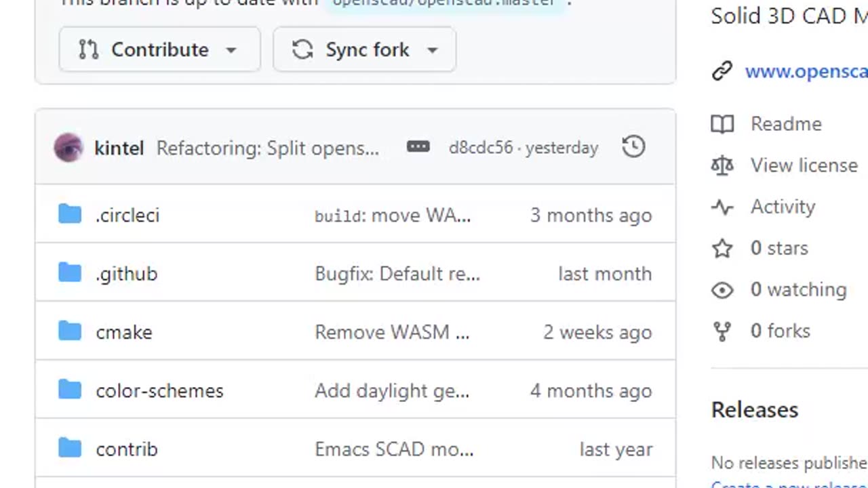Open commit 'Emacs SCAD mo...'
The height and width of the screenshot is (488, 868).
coord(394,449)
